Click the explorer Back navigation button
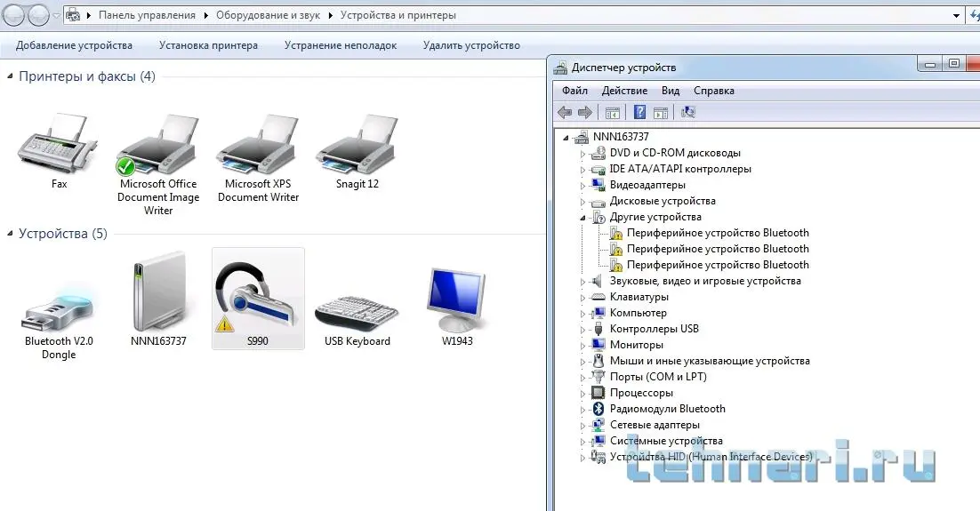This screenshot has height=511, width=980. [13, 15]
